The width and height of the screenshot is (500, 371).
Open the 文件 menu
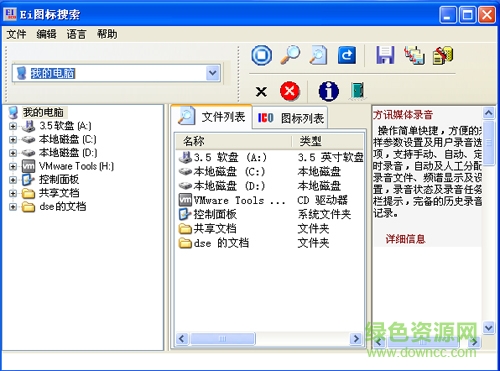pyautogui.click(x=16, y=34)
